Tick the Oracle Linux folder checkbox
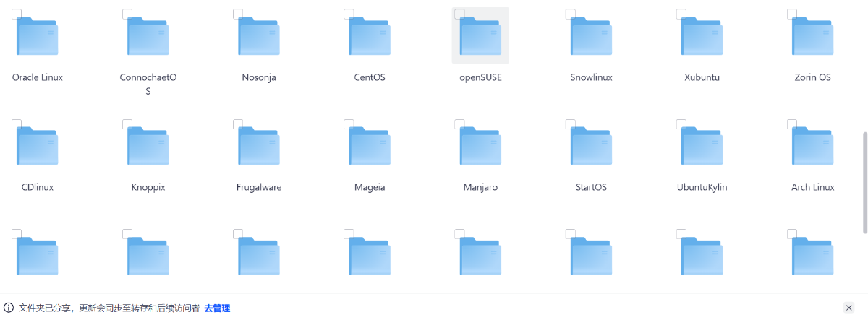This screenshot has width=868, height=315. point(17,14)
